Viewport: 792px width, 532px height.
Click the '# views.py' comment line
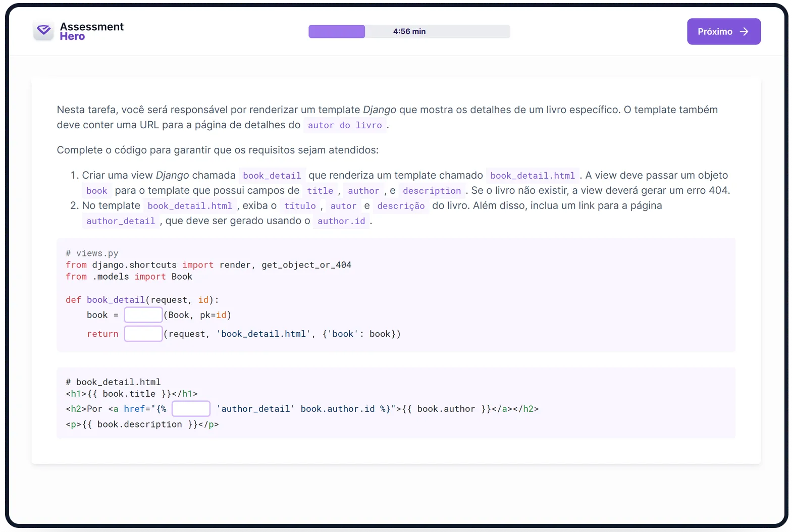pyautogui.click(x=92, y=253)
